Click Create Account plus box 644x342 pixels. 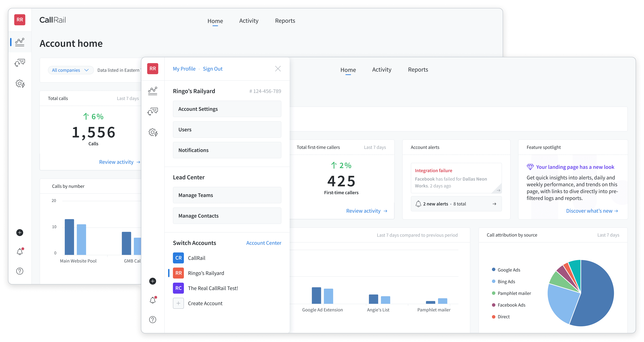tap(178, 303)
